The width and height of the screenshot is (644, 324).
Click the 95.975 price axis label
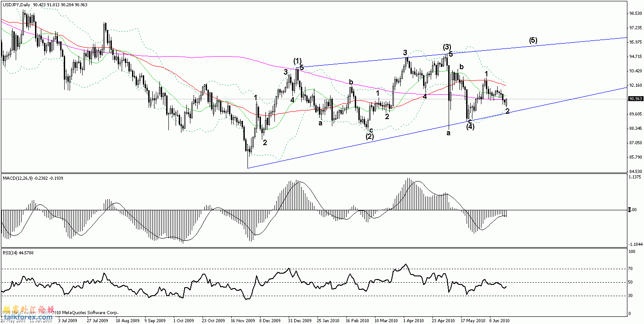pyautogui.click(x=635, y=42)
